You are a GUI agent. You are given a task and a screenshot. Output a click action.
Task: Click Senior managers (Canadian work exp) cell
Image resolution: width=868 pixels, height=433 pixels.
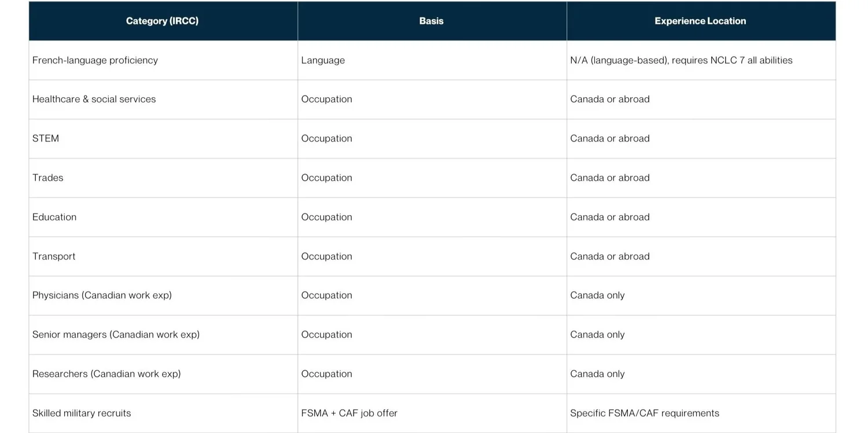pos(163,335)
